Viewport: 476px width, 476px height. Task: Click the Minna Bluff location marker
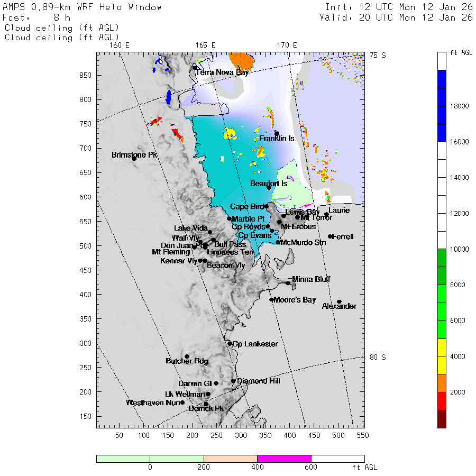288,283
